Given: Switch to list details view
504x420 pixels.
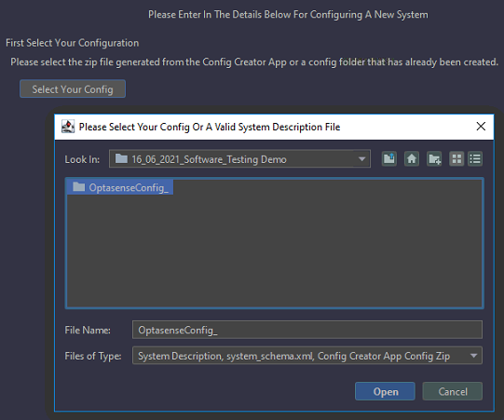Looking at the screenshot, I should point(475,158).
